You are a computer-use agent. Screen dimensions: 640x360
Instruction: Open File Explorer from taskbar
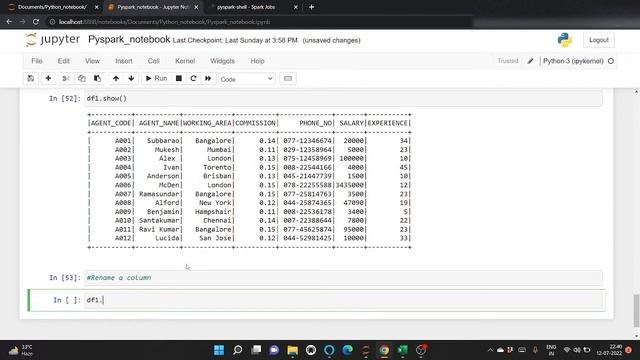click(293, 350)
